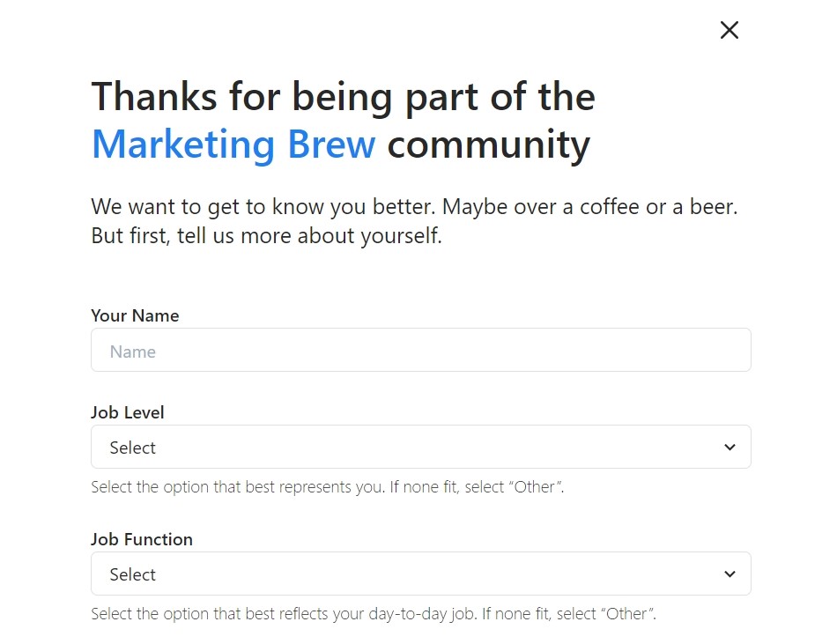This screenshot has width=837, height=644.
Task: Click the "Thanks for being part of the" heading
Action: pos(344,97)
